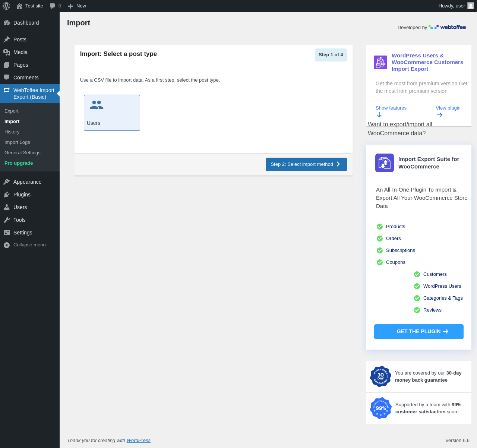Click the Tools wrench icon
This screenshot has width=477, height=448.
point(7,220)
